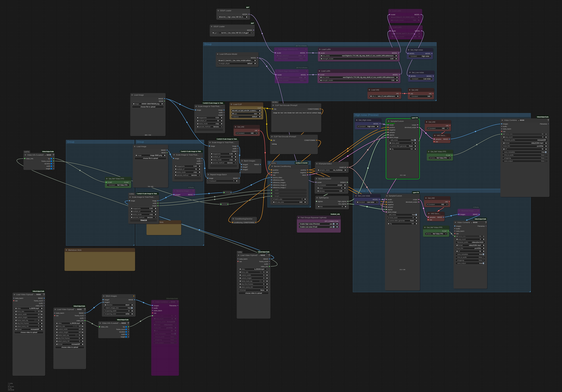The width and height of the screenshot is (562, 392).
Task: Collapse the KSamplerSelect node with its dot
Action: [x=317, y=164]
